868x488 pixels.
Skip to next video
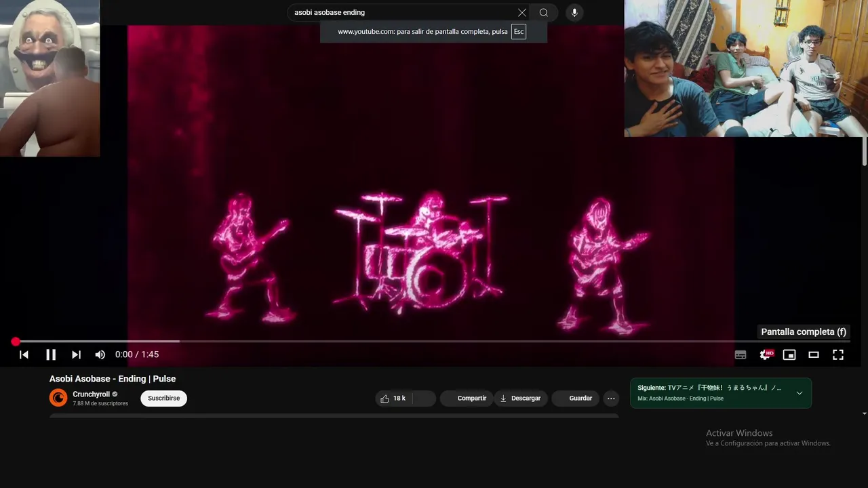tap(76, 354)
